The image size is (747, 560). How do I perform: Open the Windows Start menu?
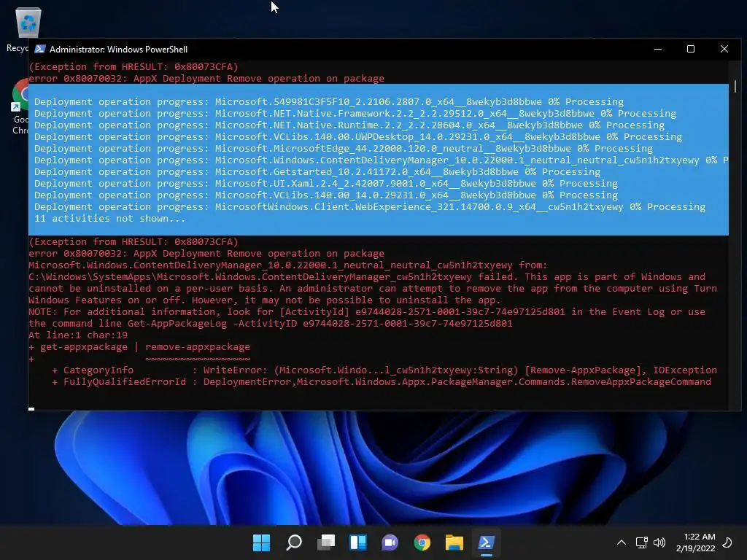click(x=261, y=542)
